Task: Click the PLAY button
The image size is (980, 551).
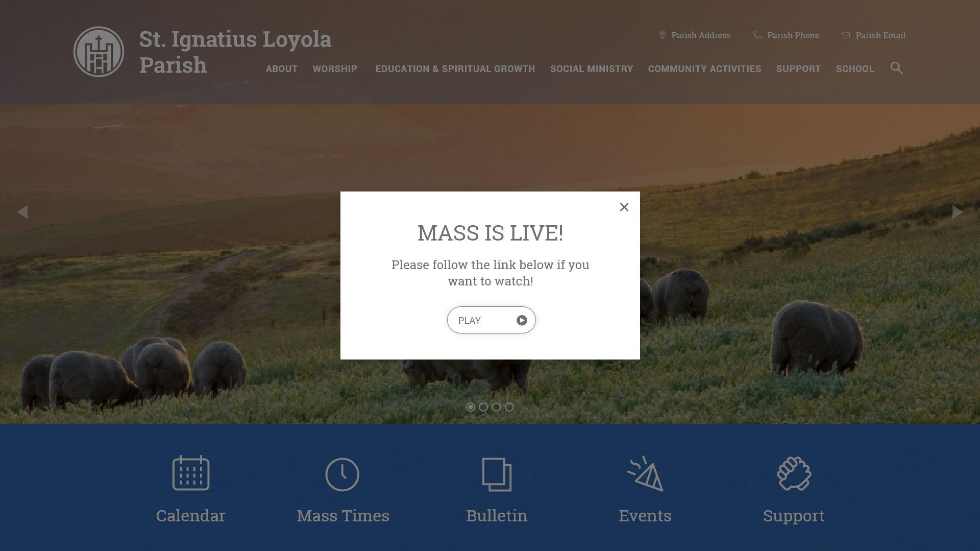Action: 492,320
